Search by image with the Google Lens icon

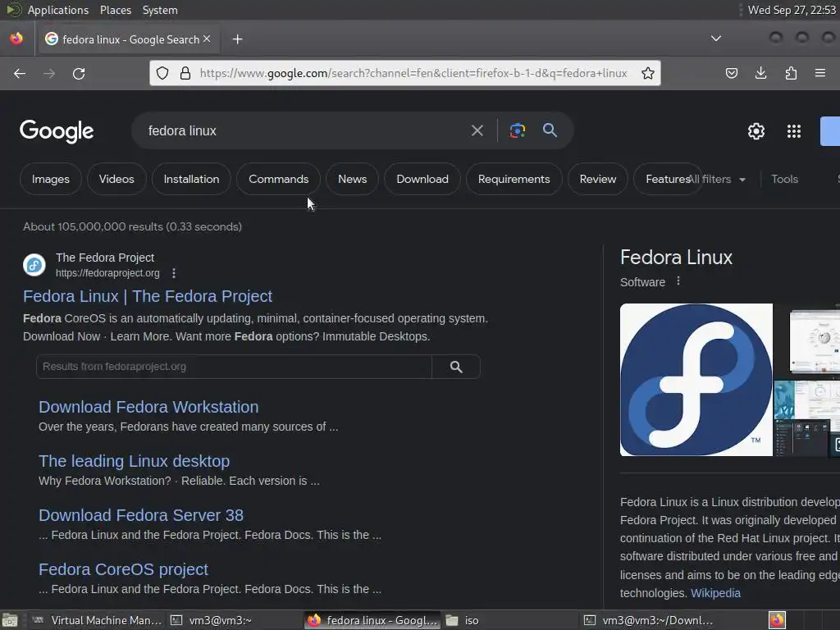(517, 130)
